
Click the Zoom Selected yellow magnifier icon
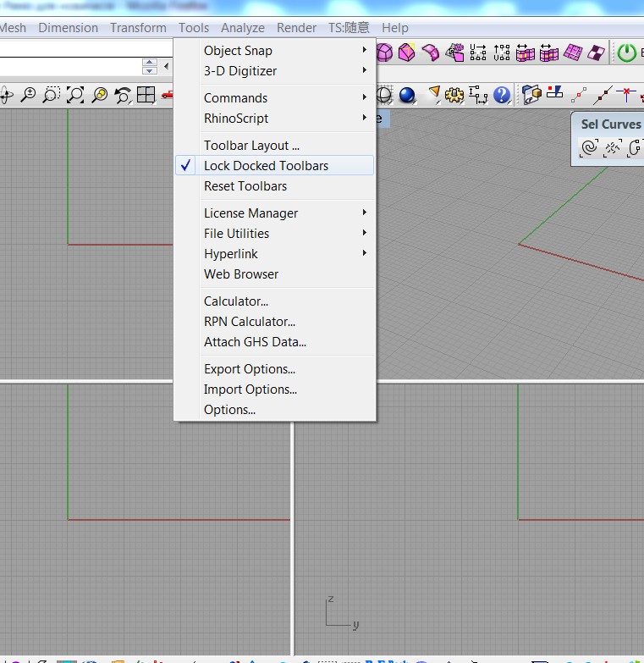pyautogui.click(x=100, y=95)
